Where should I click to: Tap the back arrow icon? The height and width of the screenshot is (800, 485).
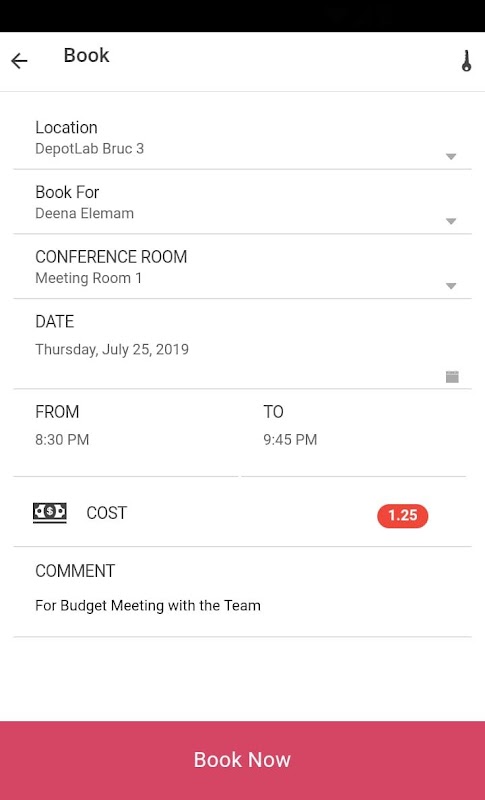(19, 61)
